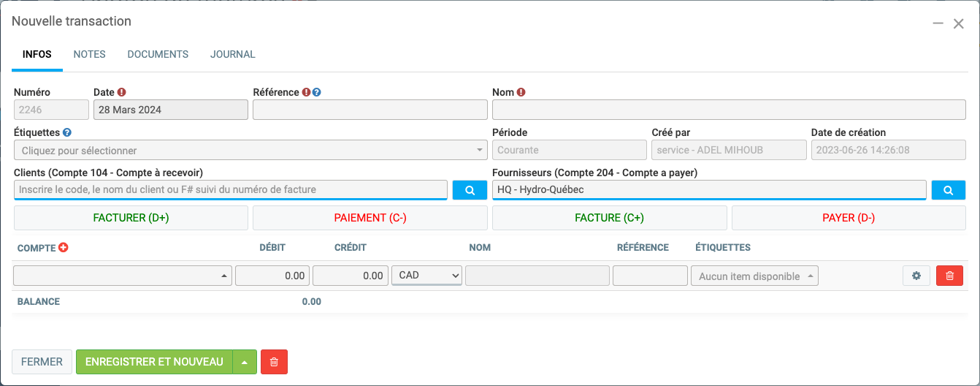Go to the Journal tab
980x386 pixels.
click(x=232, y=55)
